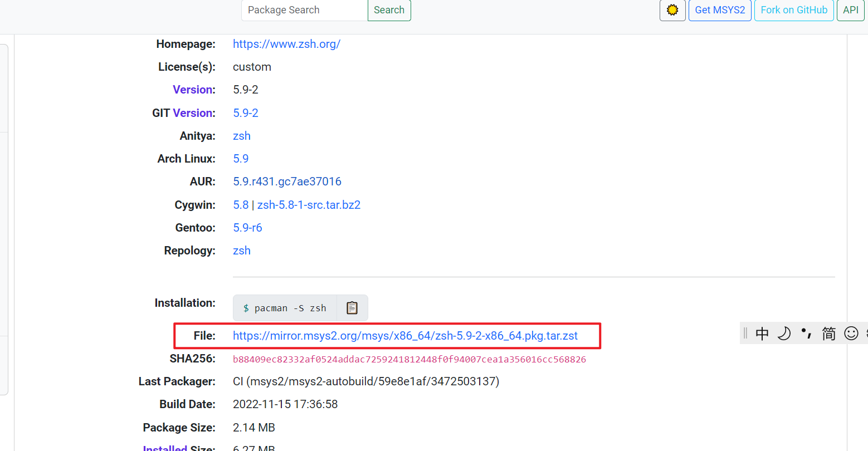Click the sun theme toggle button
This screenshot has width=868, height=451.
pyautogui.click(x=672, y=10)
